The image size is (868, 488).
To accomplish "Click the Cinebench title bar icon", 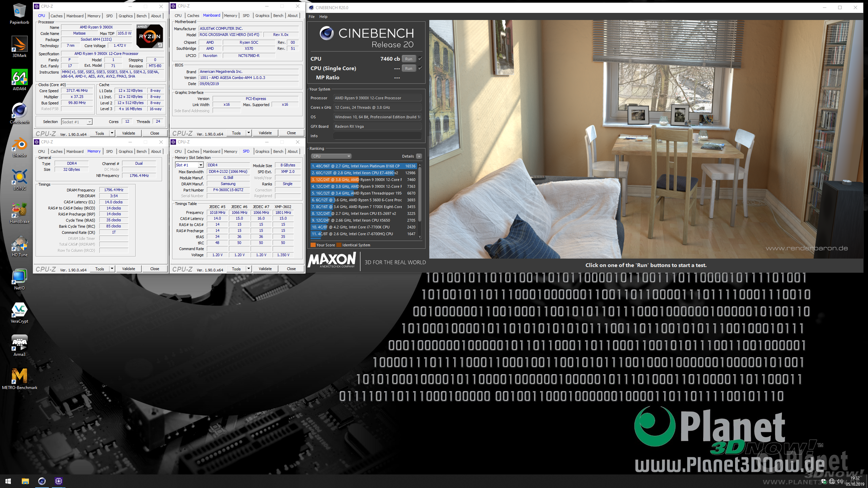I will [311, 7].
